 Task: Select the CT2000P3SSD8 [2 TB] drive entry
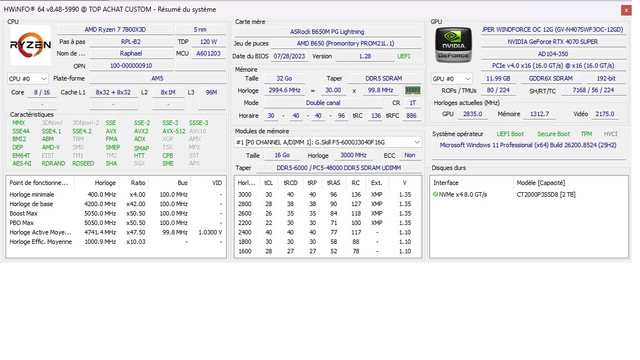tap(546, 195)
